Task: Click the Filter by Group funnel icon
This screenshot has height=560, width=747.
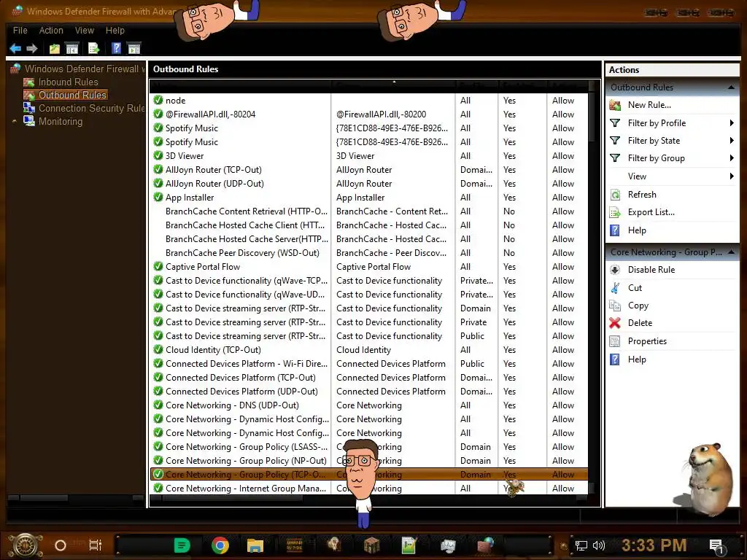Action: click(615, 158)
